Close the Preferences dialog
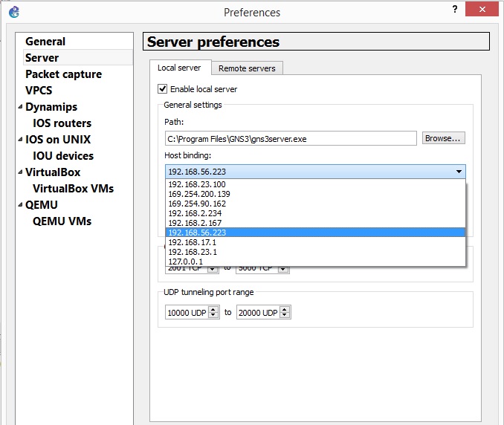Viewport: 504px width, 425px height. (482, 10)
